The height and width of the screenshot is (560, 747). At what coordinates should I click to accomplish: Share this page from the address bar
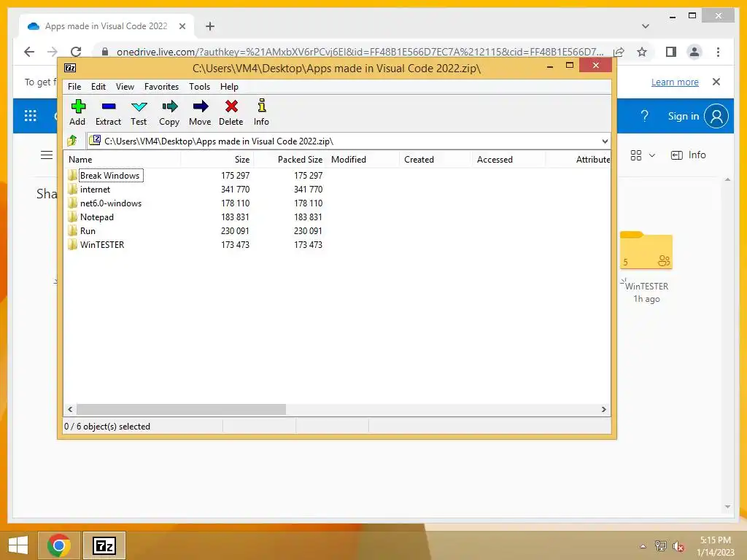[619, 52]
